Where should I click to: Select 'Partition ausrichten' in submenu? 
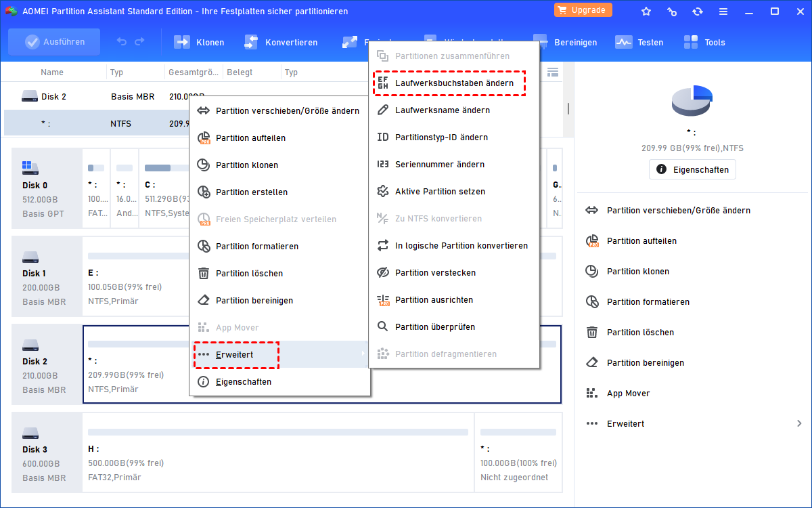point(454,299)
